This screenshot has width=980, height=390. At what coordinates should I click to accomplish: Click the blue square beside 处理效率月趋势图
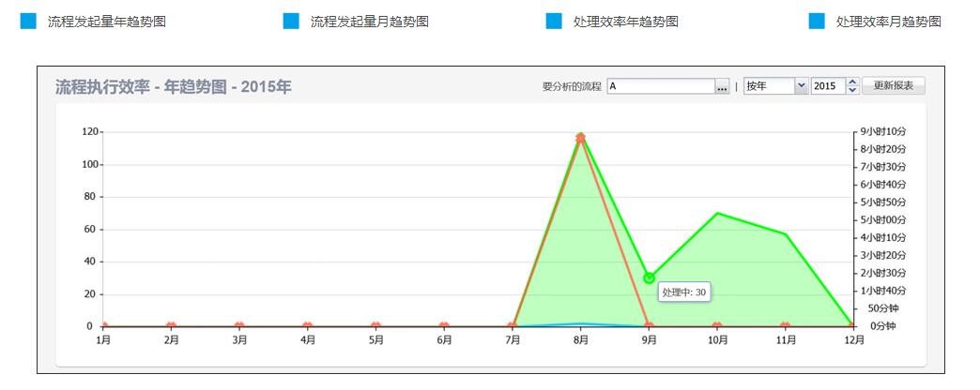point(817,22)
